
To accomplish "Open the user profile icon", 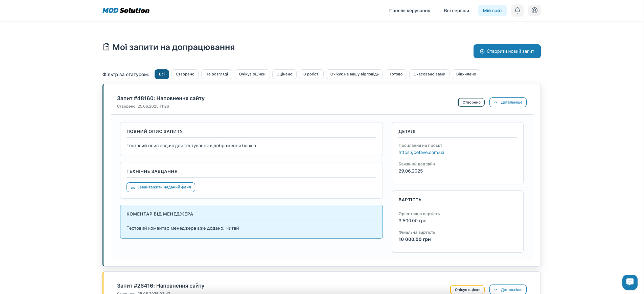I will point(534,10).
